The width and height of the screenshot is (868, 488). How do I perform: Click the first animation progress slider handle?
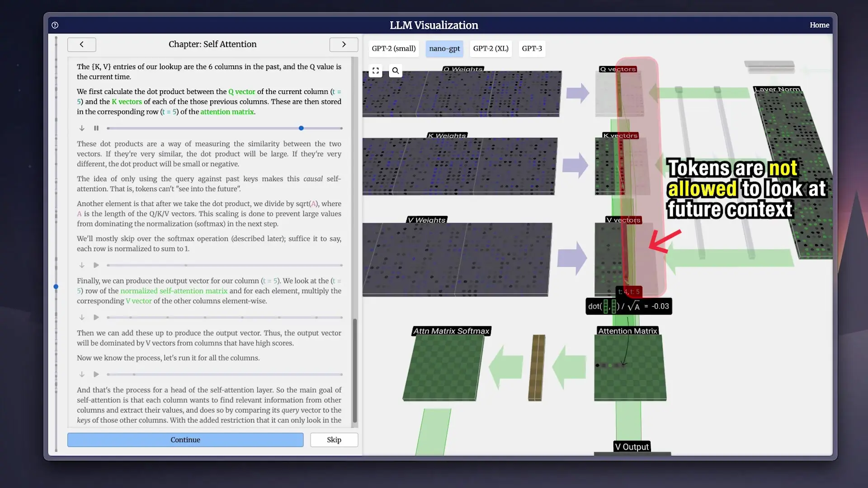pos(301,128)
